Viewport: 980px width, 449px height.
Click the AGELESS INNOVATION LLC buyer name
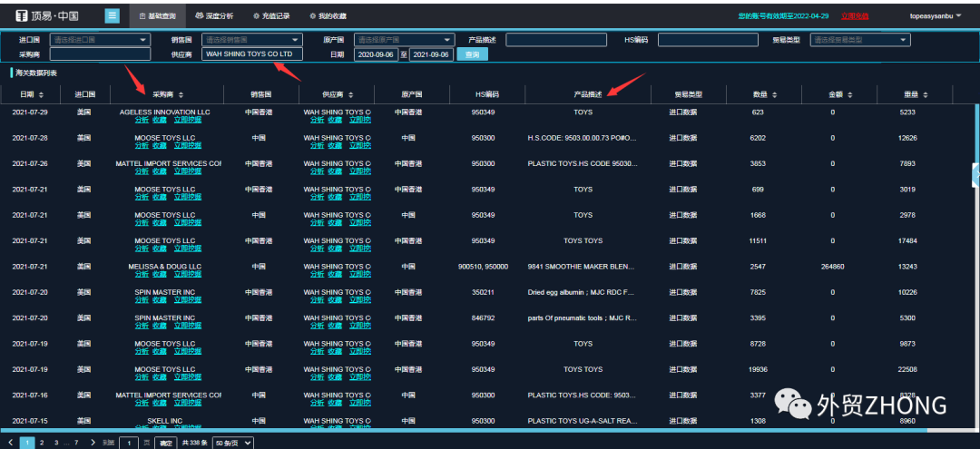[x=165, y=112]
